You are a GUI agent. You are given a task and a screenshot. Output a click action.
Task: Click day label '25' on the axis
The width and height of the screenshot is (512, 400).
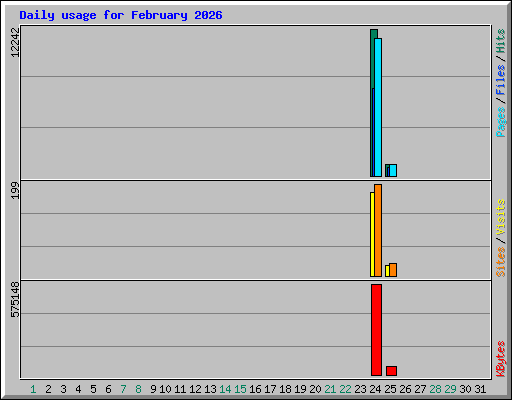(x=390, y=389)
